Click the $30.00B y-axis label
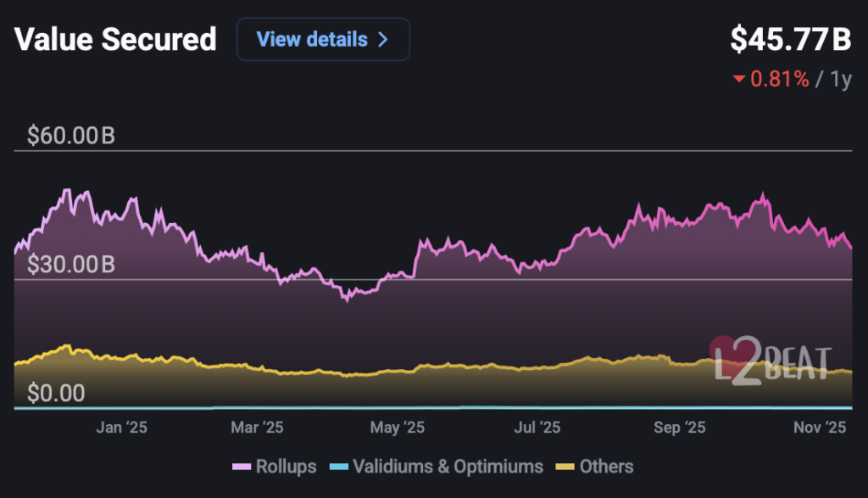 pos(71,265)
